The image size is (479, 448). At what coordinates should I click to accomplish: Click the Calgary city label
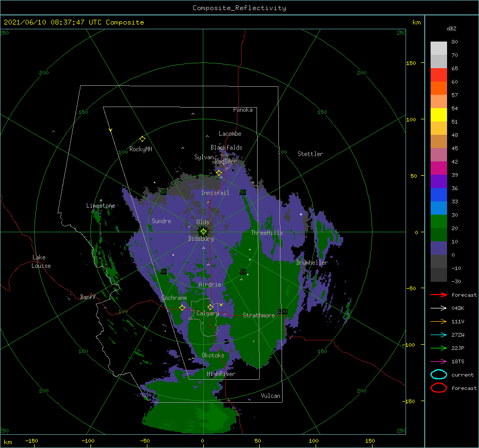[208, 313]
